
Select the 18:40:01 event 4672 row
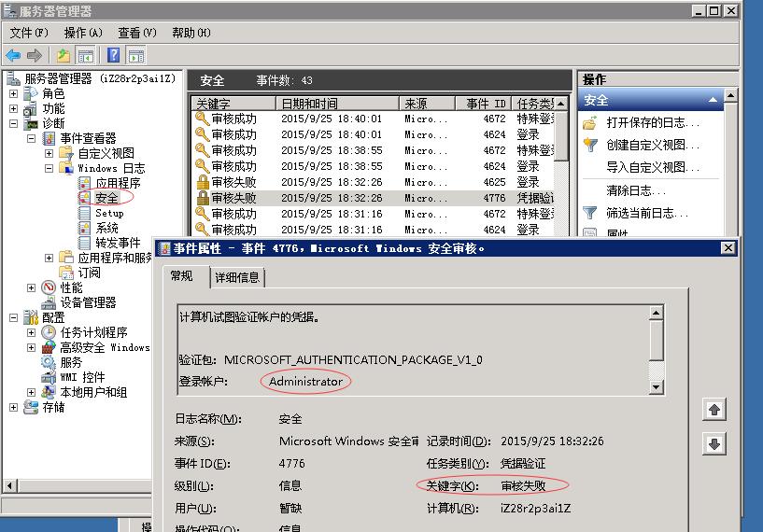pos(374,119)
